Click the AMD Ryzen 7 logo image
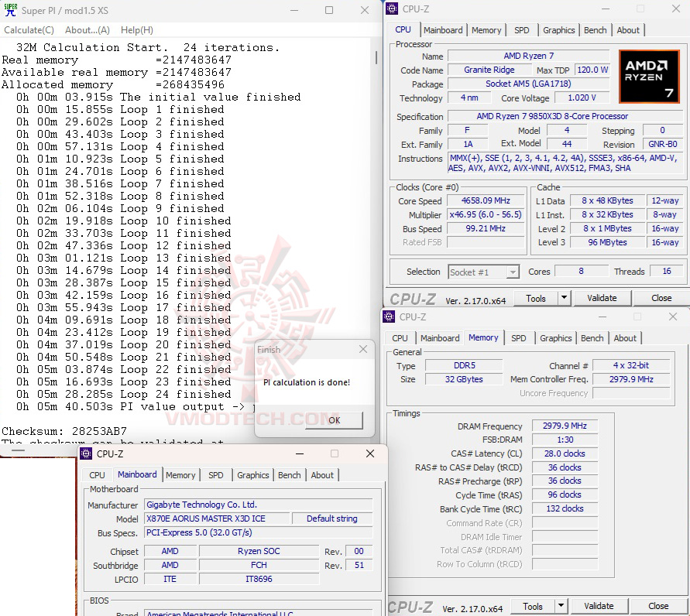 pyautogui.click(x=649, y=77)
